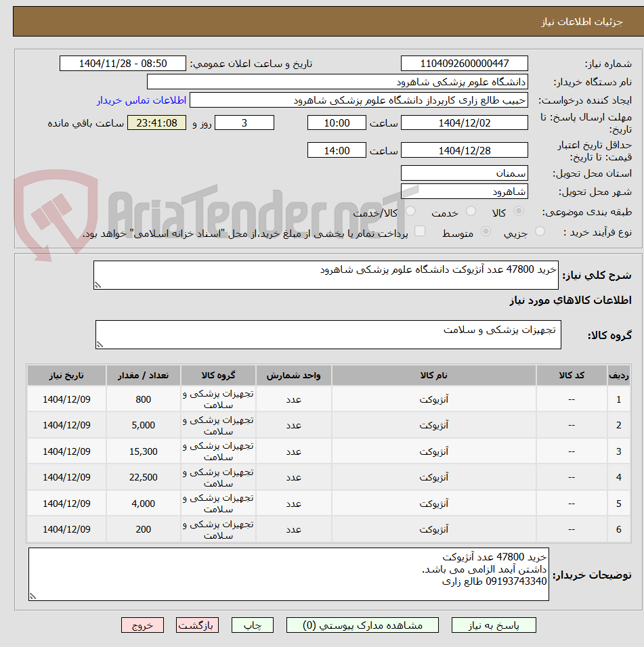Screen dimensions: 644x647
Task: Click the تاریخ نیاز column header
Action: [x=66, y=376]
